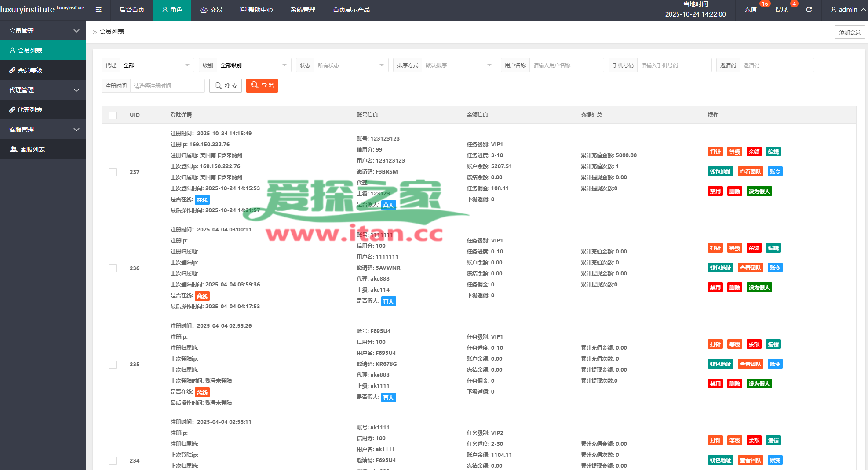Check the checkbox for UID 237
The height and width of the screenshot is (470, 868).
pos(113,172)
